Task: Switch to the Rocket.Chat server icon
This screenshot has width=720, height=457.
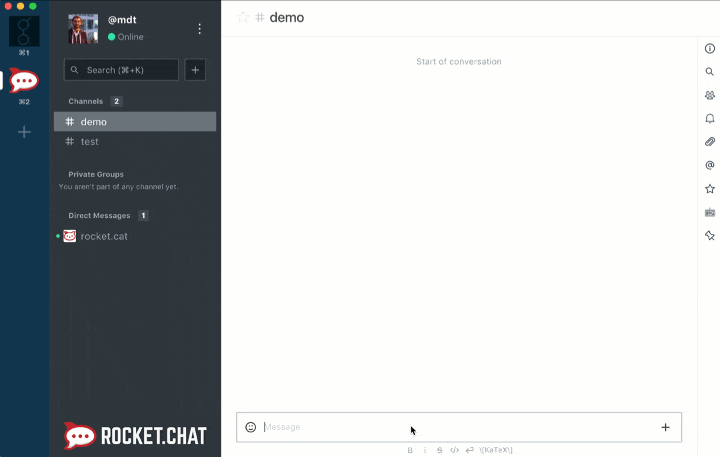Action: click(x=24, y=80)
